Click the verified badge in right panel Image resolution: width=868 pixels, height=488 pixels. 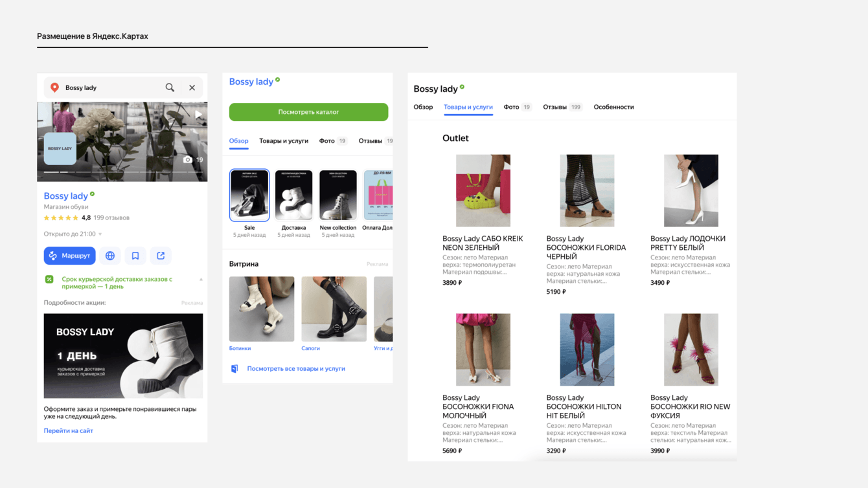click(x=462, y=87)
